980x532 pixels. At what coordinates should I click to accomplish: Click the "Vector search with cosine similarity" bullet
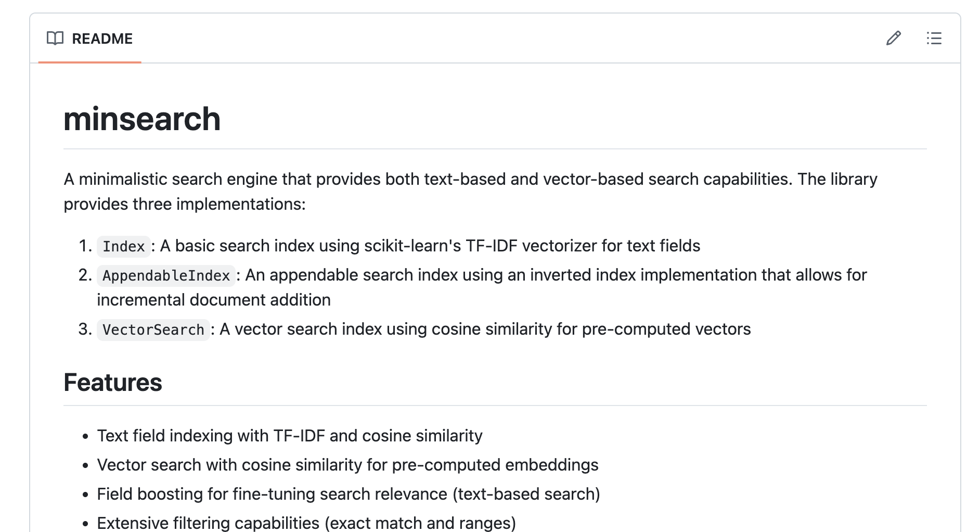point(347,465)
